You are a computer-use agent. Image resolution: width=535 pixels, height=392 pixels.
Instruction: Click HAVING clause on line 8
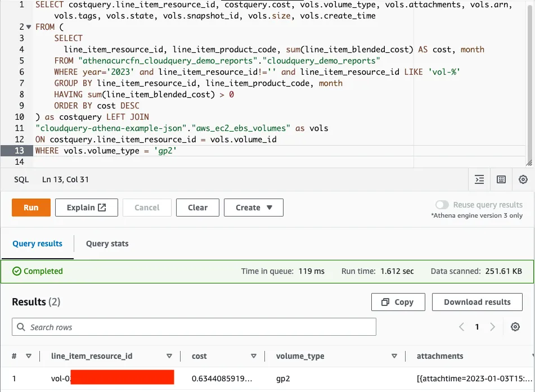click(x=144, y=94)
